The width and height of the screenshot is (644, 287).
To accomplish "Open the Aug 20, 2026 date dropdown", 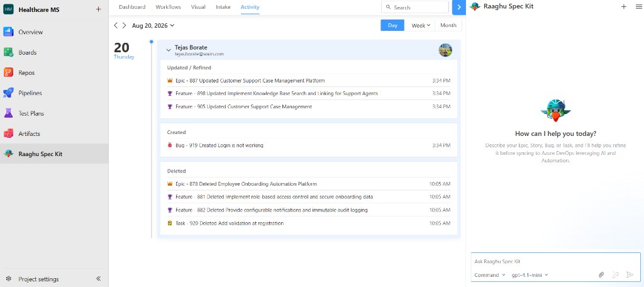I will coord(153,26).
